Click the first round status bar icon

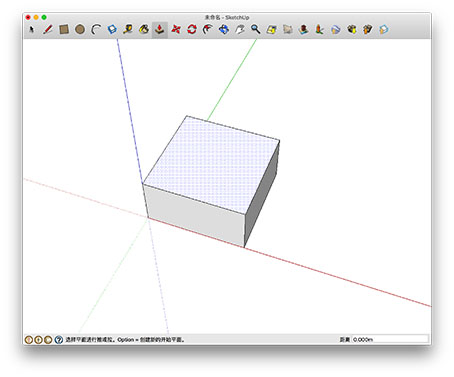coord(29,340)
